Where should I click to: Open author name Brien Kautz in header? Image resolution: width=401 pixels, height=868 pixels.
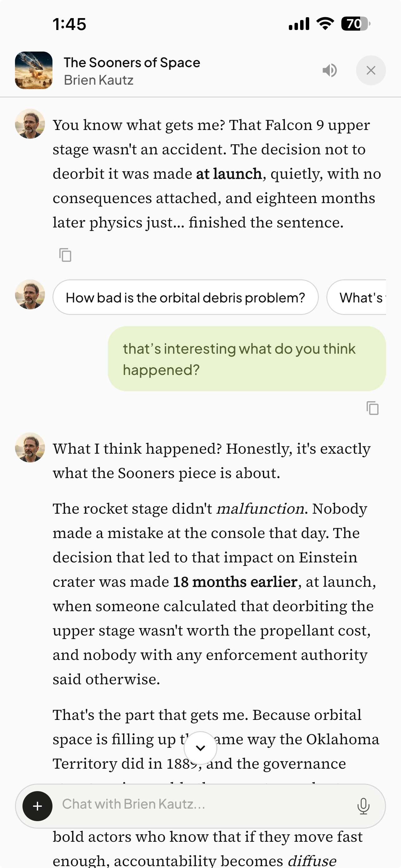coord(99,80)
